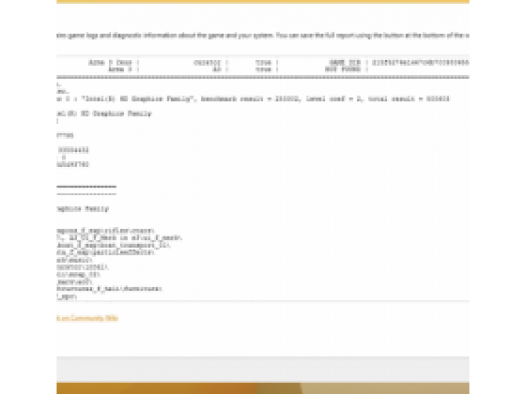Select the benchmark result log line
Screen dimensions: 526x394
[253, 99]
